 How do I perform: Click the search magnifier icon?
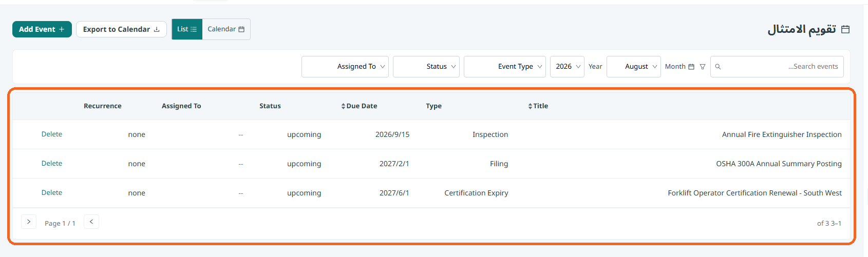pyautogui.click(x=718, y=67)
